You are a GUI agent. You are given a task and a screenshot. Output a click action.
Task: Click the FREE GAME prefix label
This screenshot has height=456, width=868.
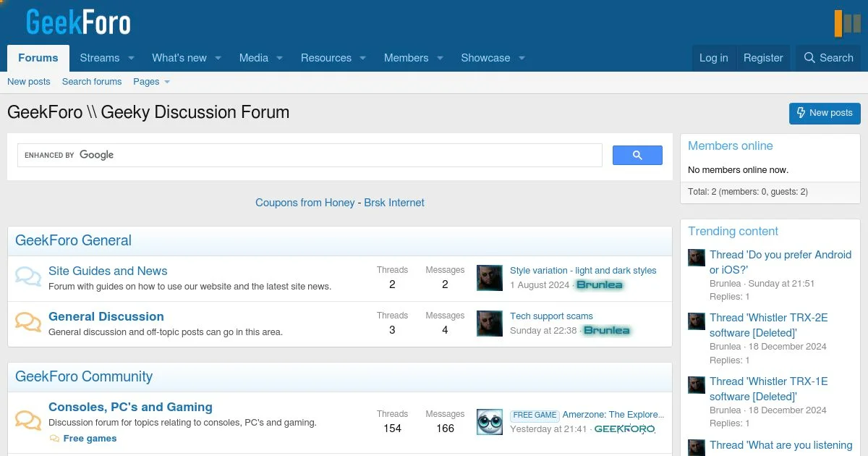coord(535,415)
